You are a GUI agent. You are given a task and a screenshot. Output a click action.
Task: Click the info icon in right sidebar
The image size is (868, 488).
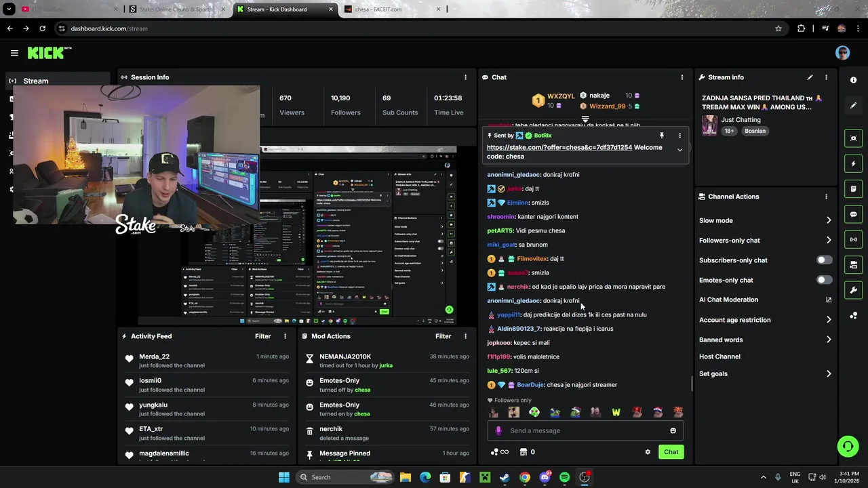coord(853,80)
